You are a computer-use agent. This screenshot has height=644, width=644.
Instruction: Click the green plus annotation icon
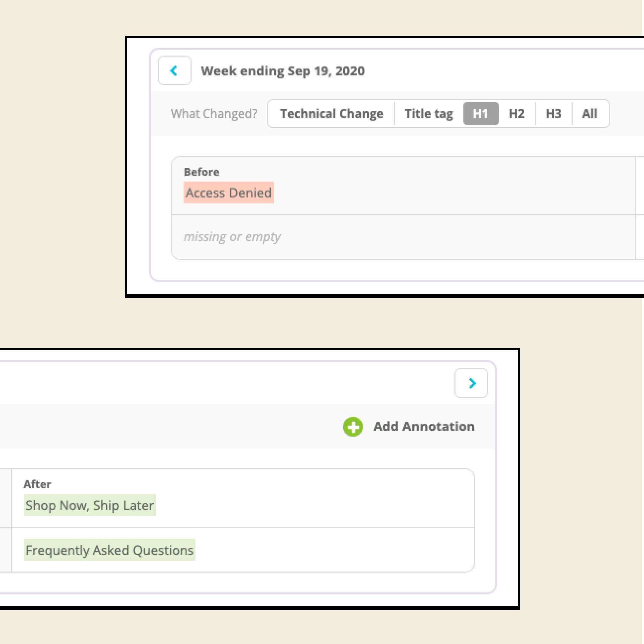click(353, 426)
